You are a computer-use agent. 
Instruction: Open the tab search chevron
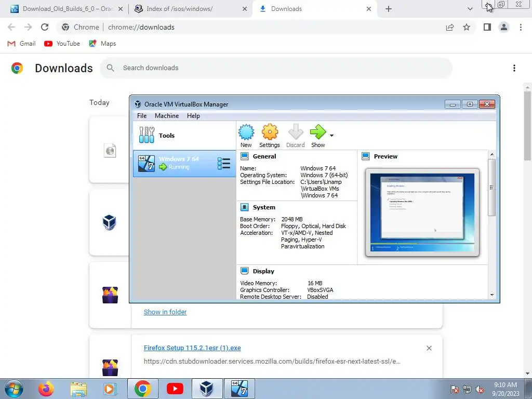click(x=470, y=9)
